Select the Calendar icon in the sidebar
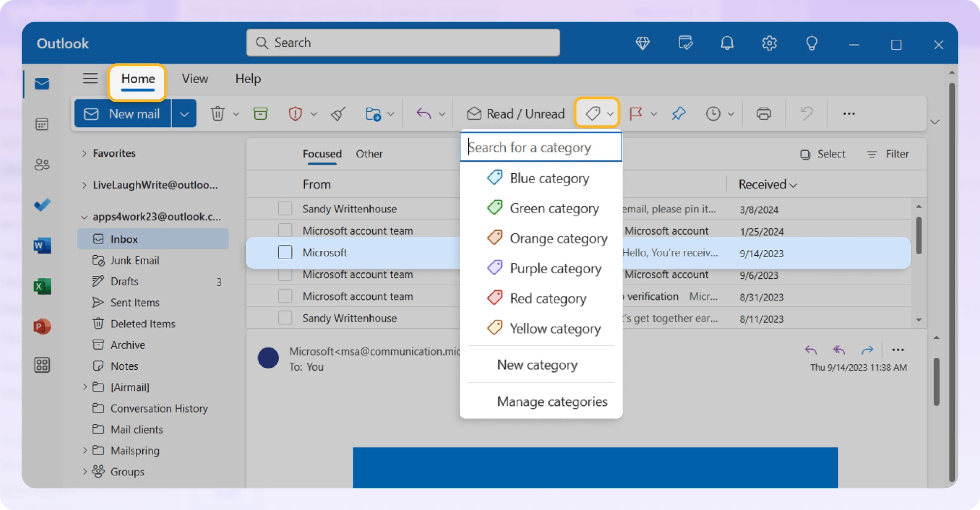 (x=42, y=124)
